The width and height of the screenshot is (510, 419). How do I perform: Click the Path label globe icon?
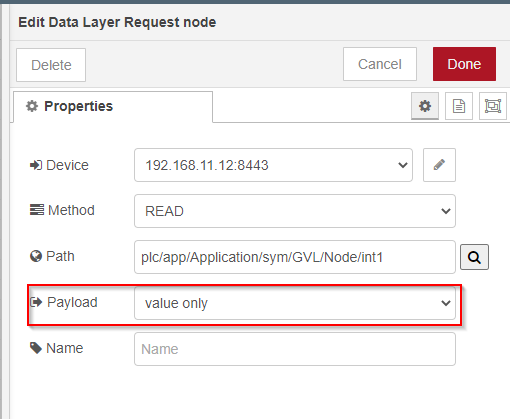coord(36,256)
